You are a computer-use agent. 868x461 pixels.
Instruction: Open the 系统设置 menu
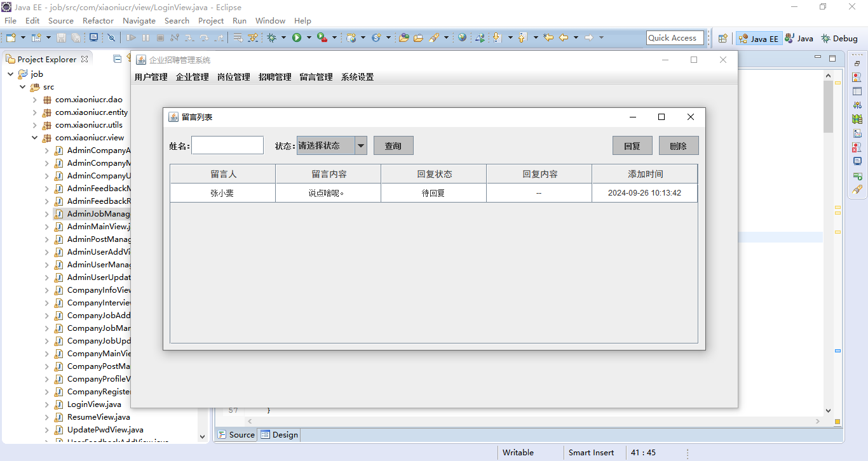(357, 77)
